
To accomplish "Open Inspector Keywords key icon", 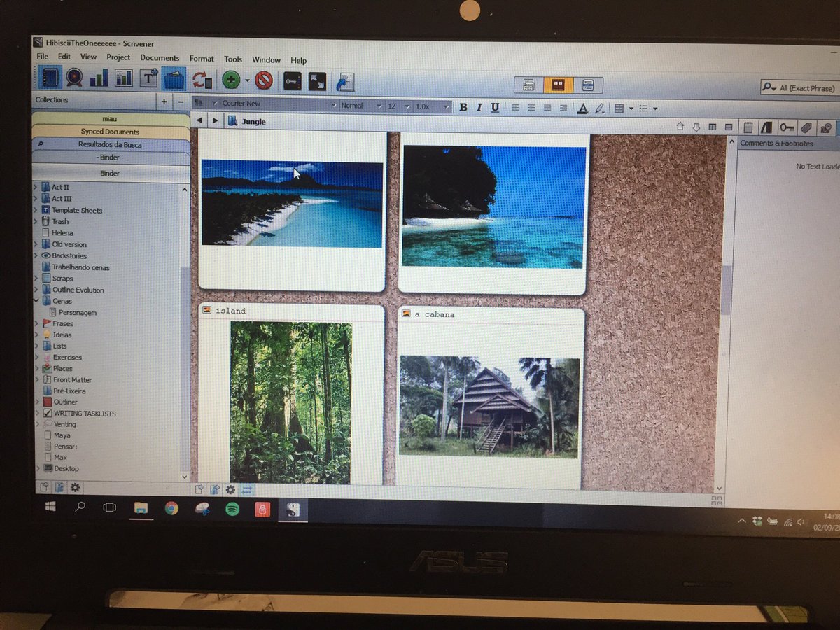I will [787, 127].
